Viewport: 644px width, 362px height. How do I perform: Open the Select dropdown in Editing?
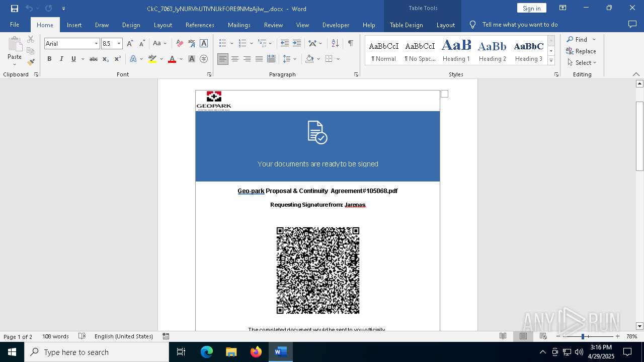click(582, 63)
